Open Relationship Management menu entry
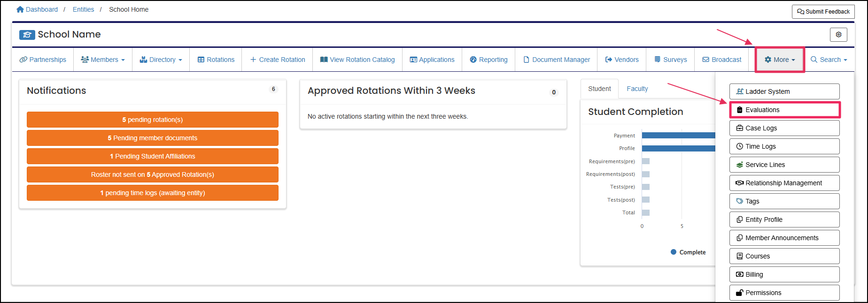This screenshot has width=868, height=303. click(x=784, y=183)
